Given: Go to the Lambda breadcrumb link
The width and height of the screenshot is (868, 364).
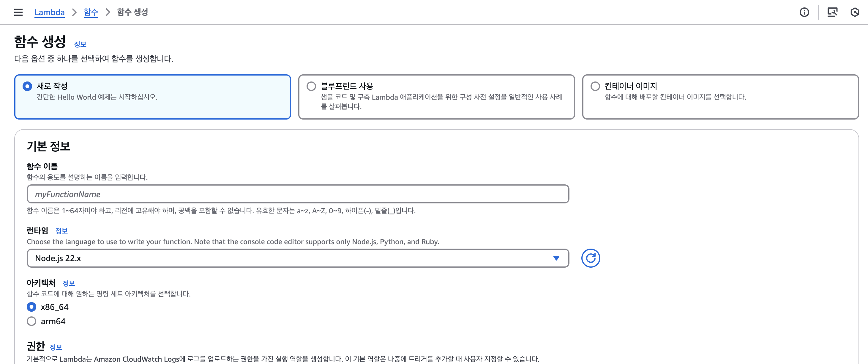Looking at the screenshot, I should (x=49, y=12).
